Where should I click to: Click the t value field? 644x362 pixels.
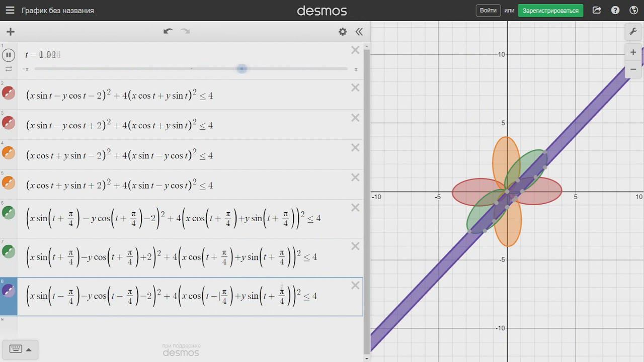43,55
